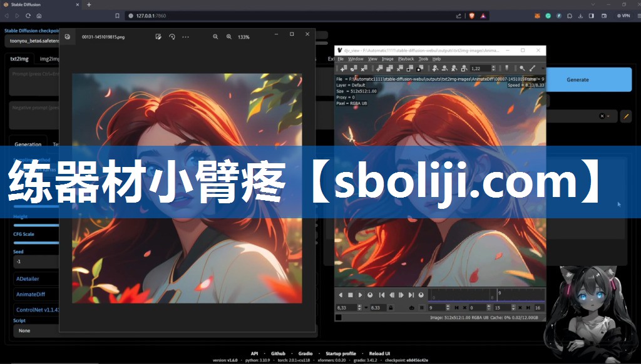Click DJV timeline at frame 9 marker

tap(498, 295)
